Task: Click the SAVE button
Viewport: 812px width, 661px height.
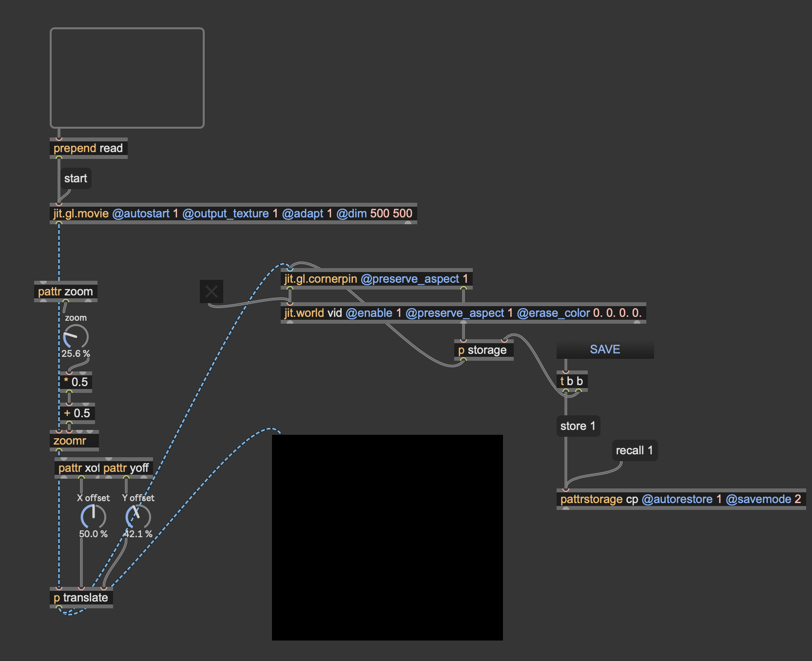Action: coord(605,350)
